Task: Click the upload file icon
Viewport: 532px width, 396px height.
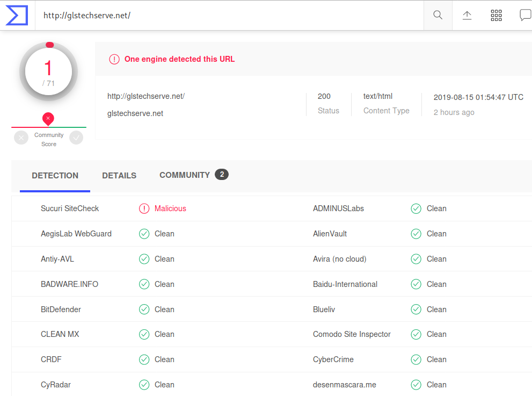Action: [x=467, y=15]
